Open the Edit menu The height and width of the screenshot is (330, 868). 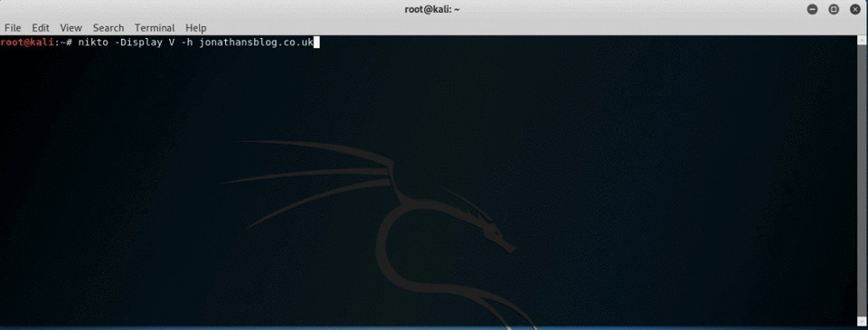[x=41, y=28]
